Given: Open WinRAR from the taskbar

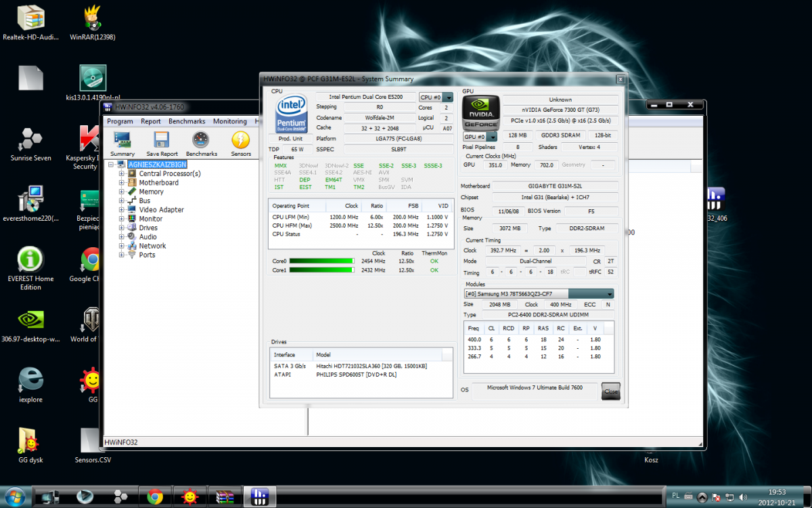Looking at the screenshot, I should (225, 496).
